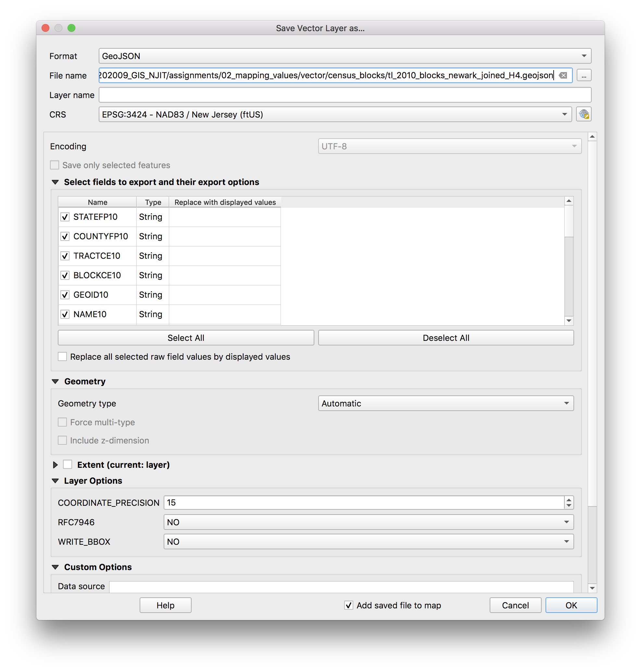Open the Geometry type Automatic dropdown
The image size is (641, 672).
point(446,403)
